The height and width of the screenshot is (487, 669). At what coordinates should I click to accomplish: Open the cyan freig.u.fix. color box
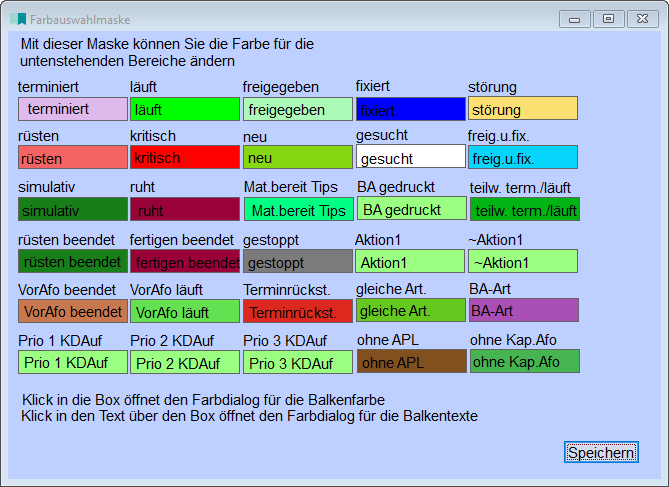523,157
